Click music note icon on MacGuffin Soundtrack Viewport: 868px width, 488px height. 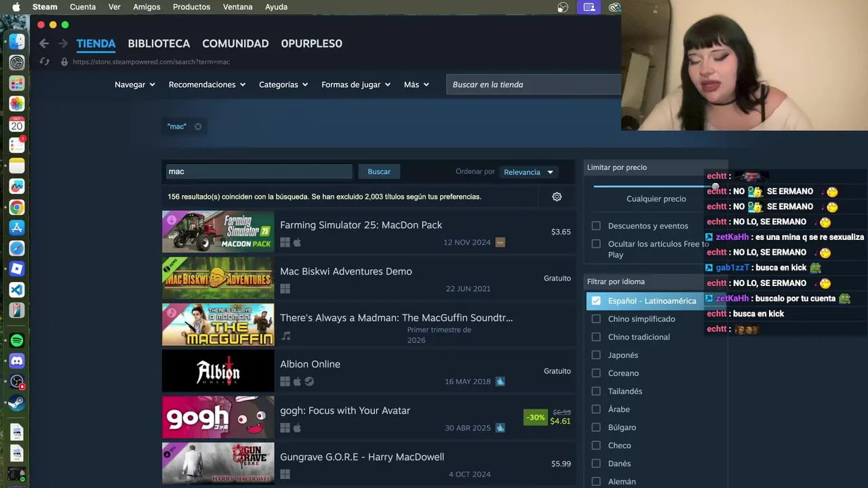[x=285, y=335]
